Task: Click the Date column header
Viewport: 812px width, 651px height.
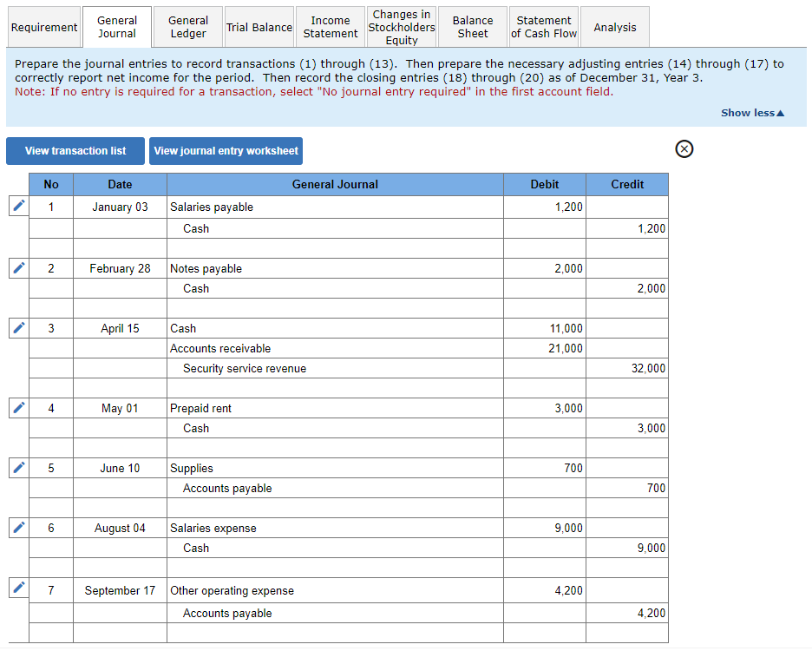Action: pos(120,185)
